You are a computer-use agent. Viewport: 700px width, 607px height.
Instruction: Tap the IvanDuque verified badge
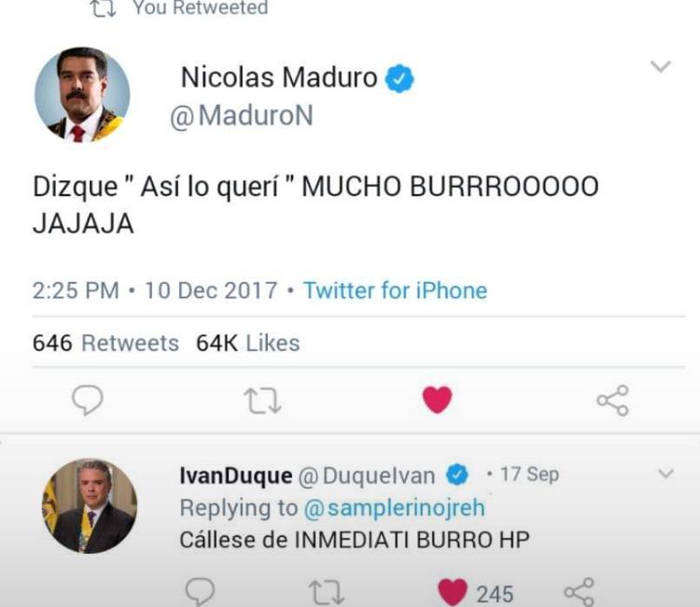(457, 474)
